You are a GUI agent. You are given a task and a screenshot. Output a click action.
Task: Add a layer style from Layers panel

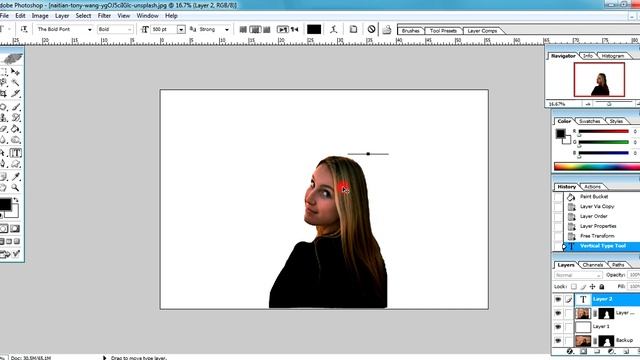pos(570,351)
